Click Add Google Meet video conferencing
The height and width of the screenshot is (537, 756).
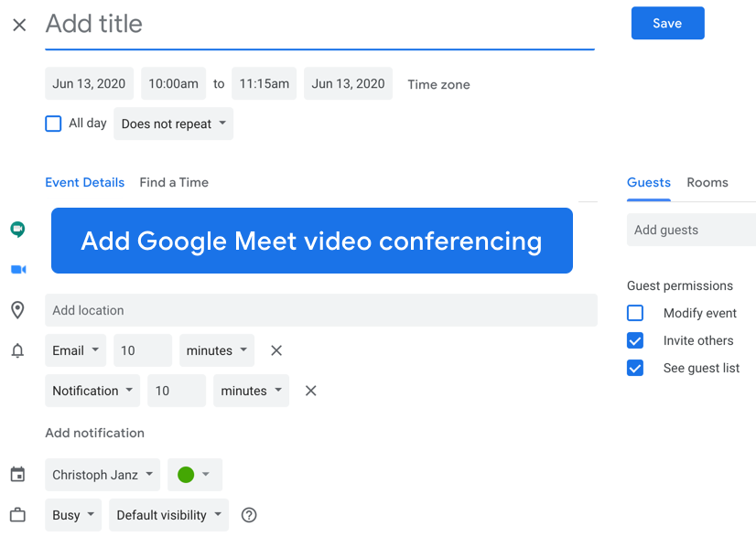[312, 241]
